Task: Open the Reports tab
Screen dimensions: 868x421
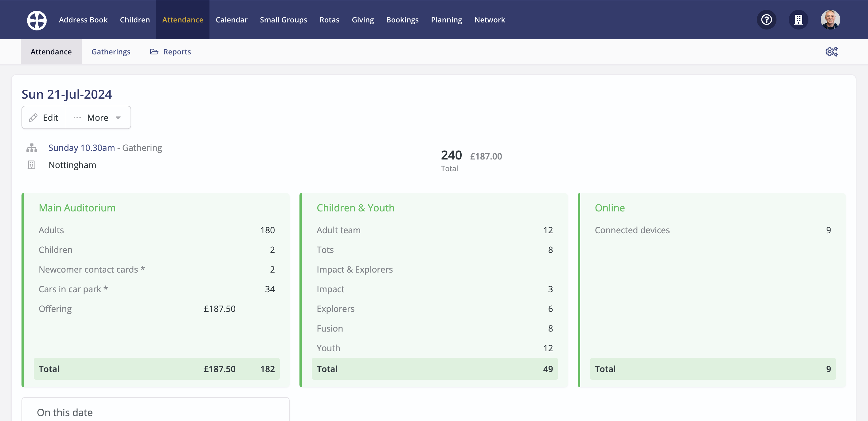Action: point(170,52)
